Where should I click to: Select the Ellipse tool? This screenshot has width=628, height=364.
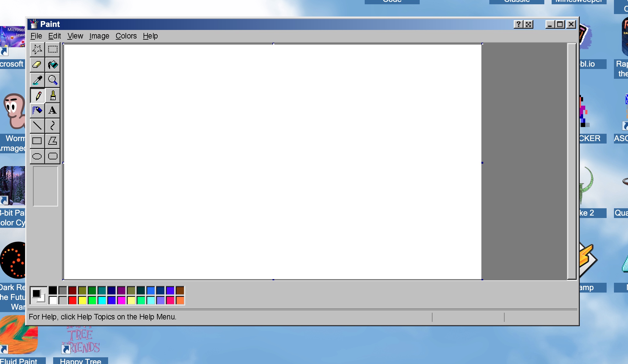pos(37,156)
